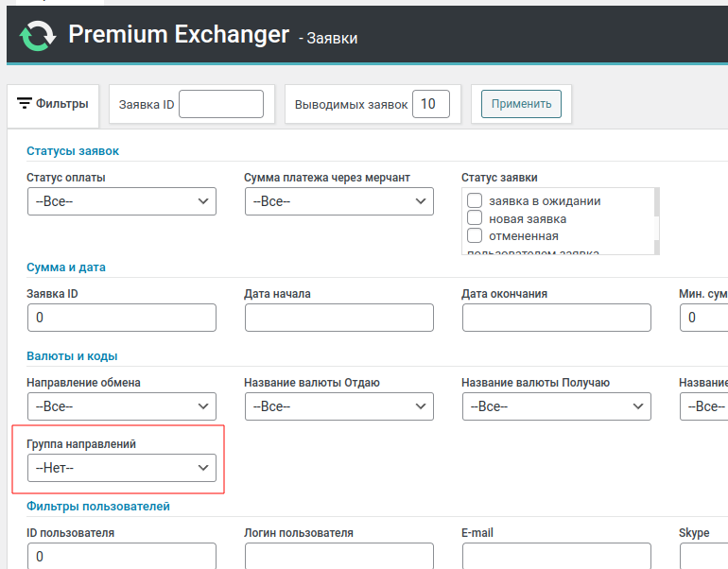Screen dimensions: 728x569
Task: Click the filter lines icon beside Фильтры
Action: click(x=25, y=103)
